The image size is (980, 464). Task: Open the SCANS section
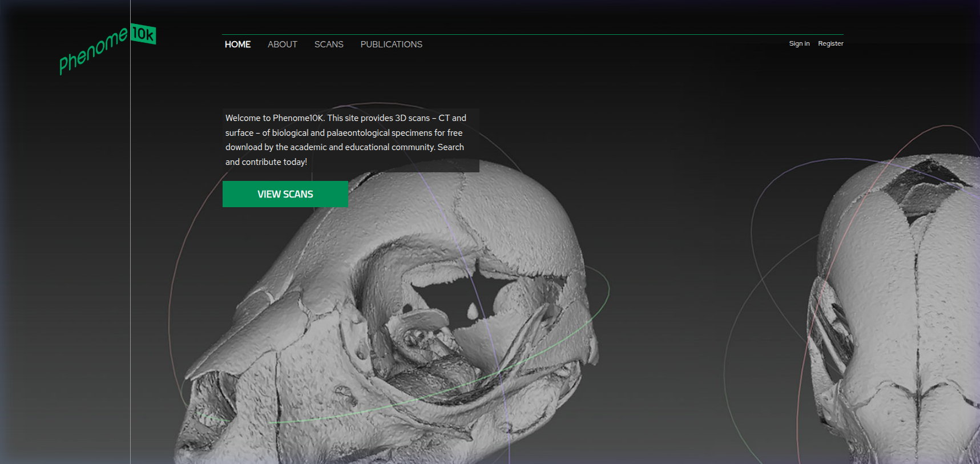click(x=329, y=45)
